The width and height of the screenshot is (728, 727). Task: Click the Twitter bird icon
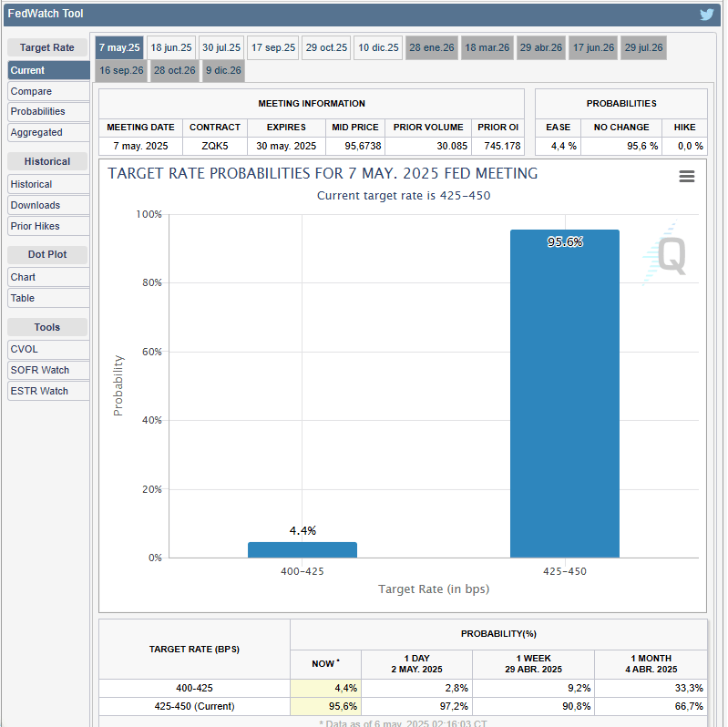[x=707, y=15]
